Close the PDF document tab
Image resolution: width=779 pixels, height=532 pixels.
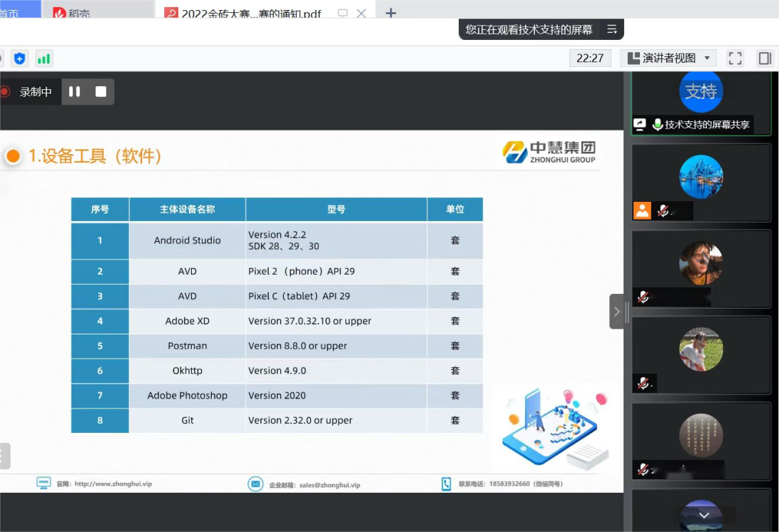(x=361, y=14)
